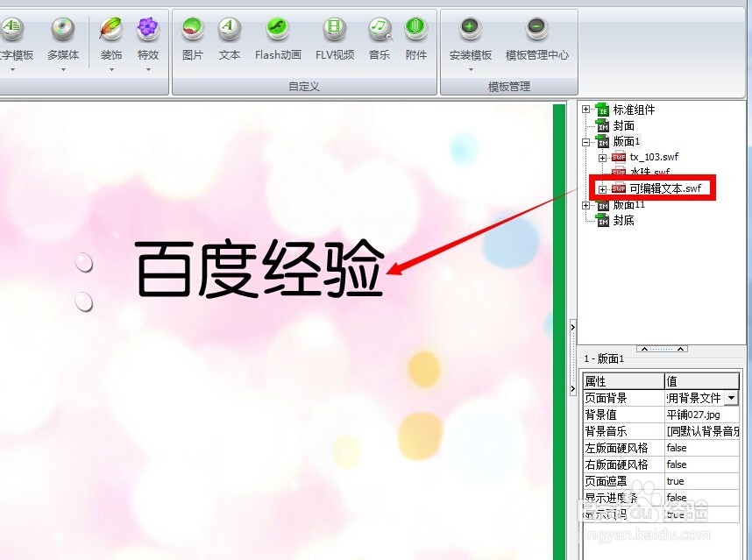Viewport: 752px width, 560px height.
Task: Select 版面1 in the page tree
Action: coord(627,141)
